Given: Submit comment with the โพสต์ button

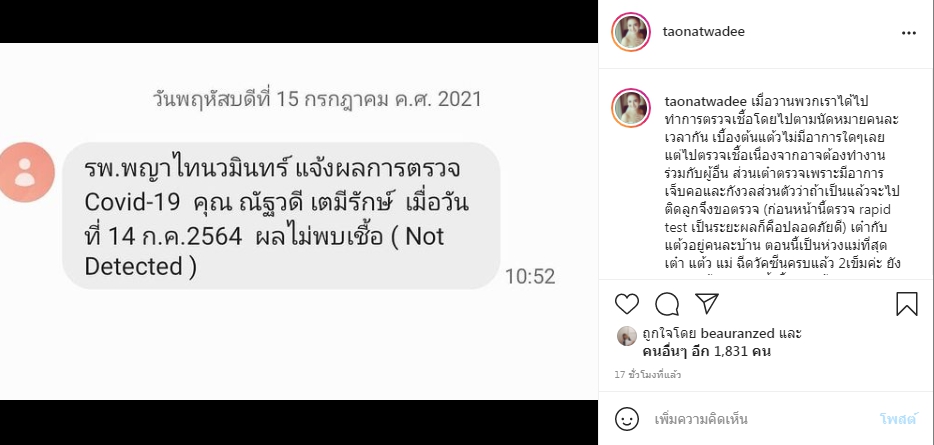Looking at the screenshot, I should [898, 419].
